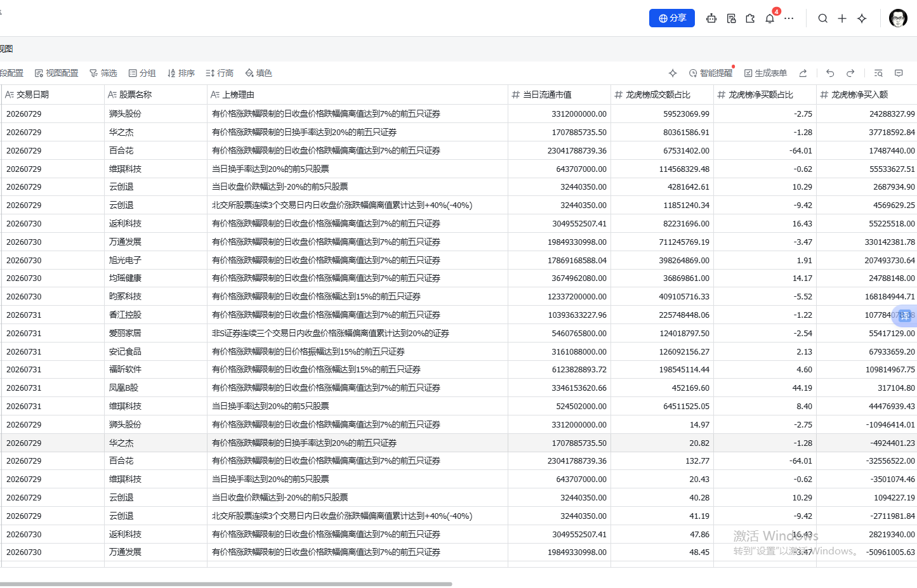The width and height of the screenshot is (917, 588).
Task: Select the 股票名称 column header
Action: pos(156,95)
